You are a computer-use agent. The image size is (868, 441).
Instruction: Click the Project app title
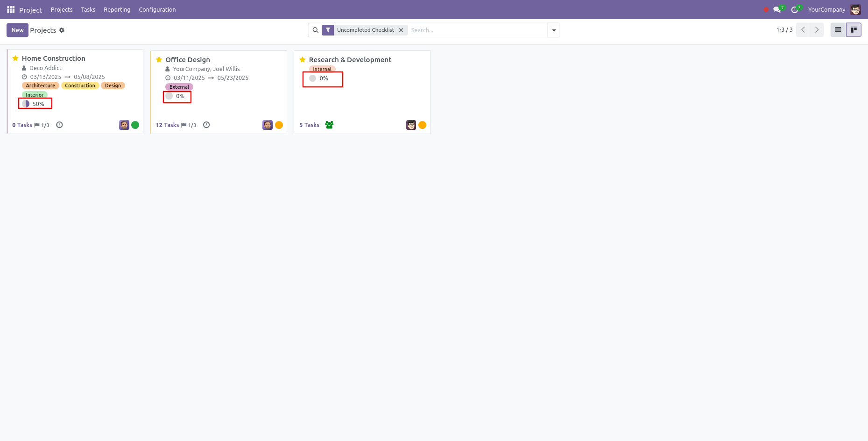[x=30, y=10]
